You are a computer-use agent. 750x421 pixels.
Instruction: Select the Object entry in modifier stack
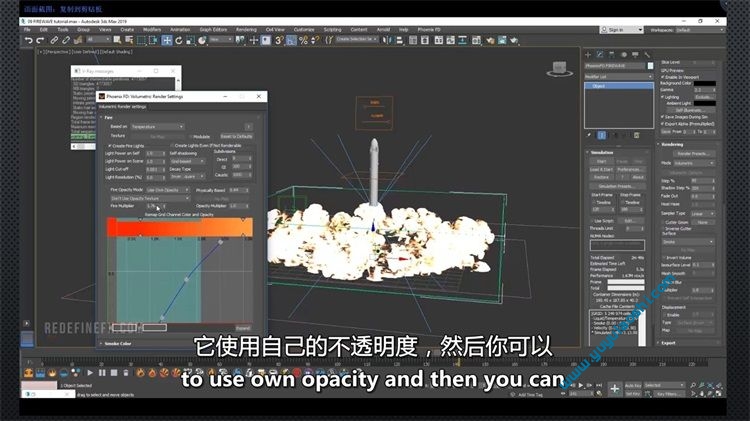coord(618,86)
